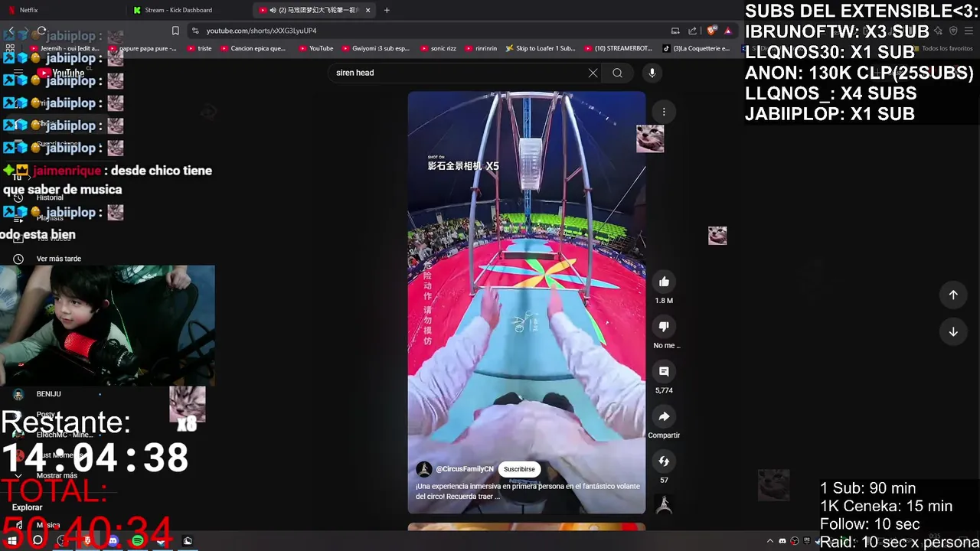This screenshot has height=551, width=980.
Task: Open the Brave Shields lion icon
Action: click(712, 31)
